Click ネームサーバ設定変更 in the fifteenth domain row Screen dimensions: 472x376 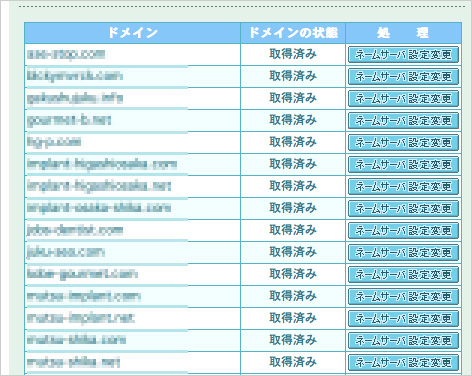click(x=403, y=363)
